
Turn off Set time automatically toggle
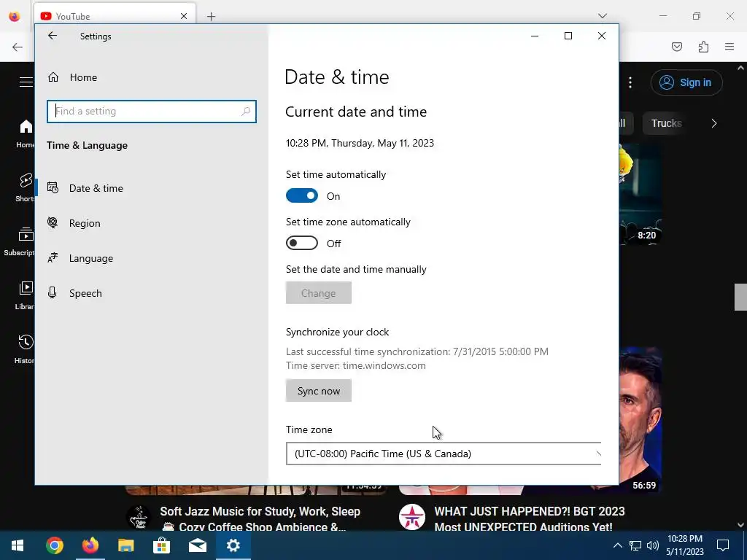(301, 195)
